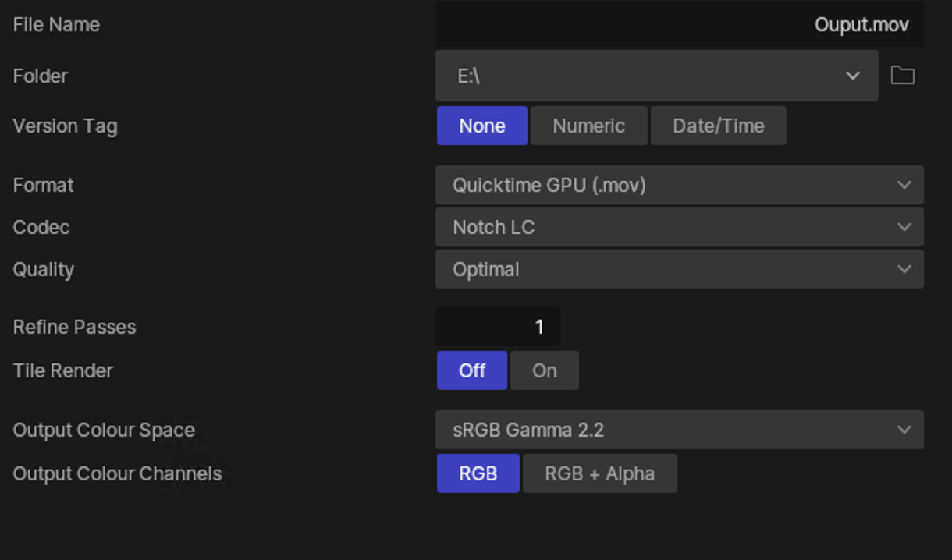The image size is (952, 560).
Task: Click the chevron arrow on the Quality row
Action: (x=904, y=270)
